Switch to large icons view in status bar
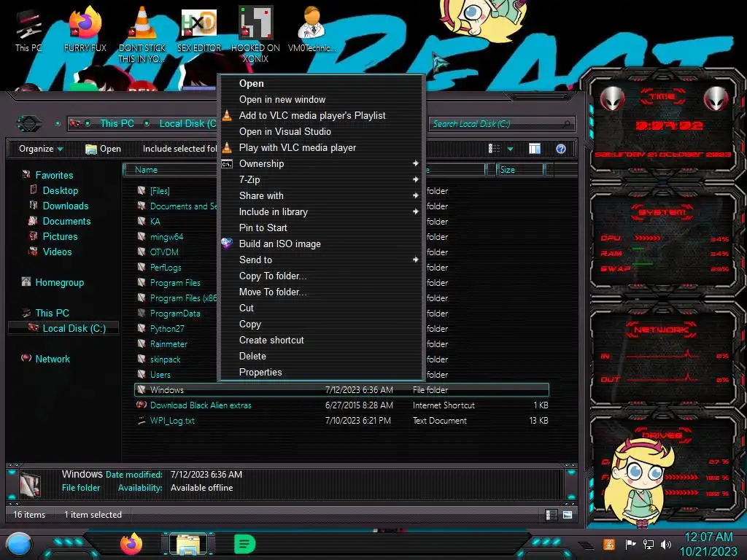Screen dimensions: 747x560 [x=568, y=515]
